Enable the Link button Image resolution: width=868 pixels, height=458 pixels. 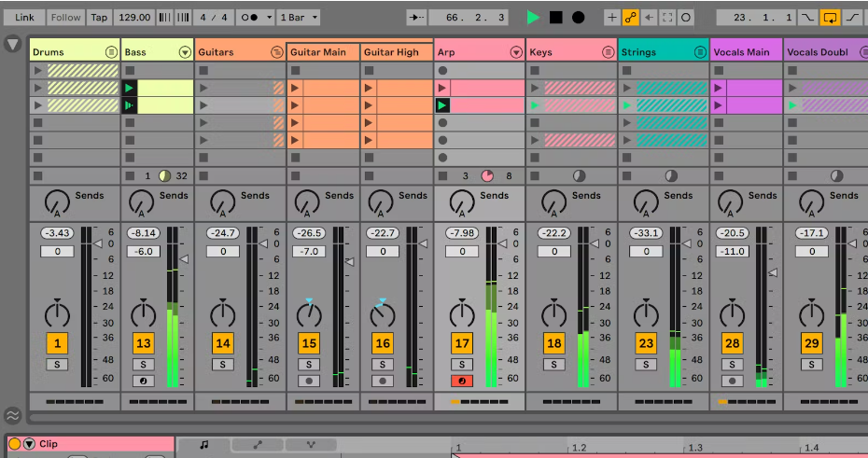pos(24,18)
